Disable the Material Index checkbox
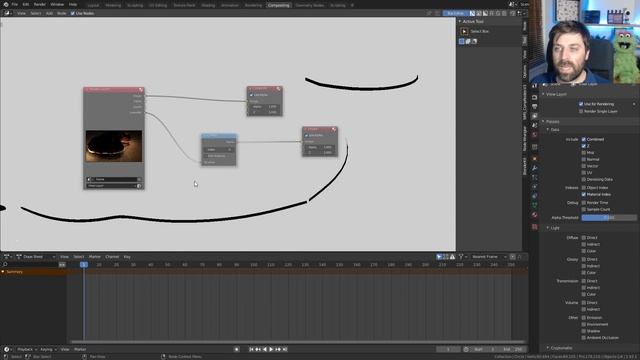 point(584,194)
